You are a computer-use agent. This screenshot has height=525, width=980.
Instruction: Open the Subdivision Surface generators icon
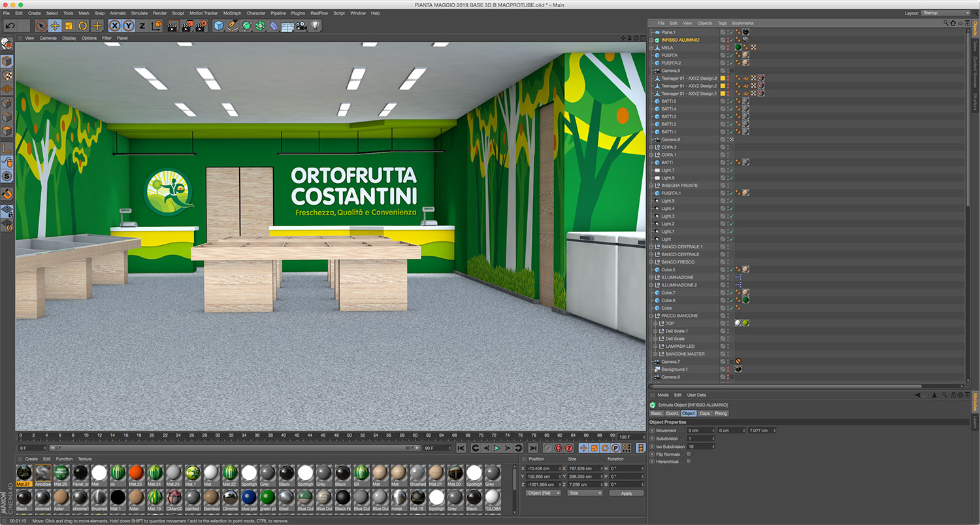[x=246, y=25]
